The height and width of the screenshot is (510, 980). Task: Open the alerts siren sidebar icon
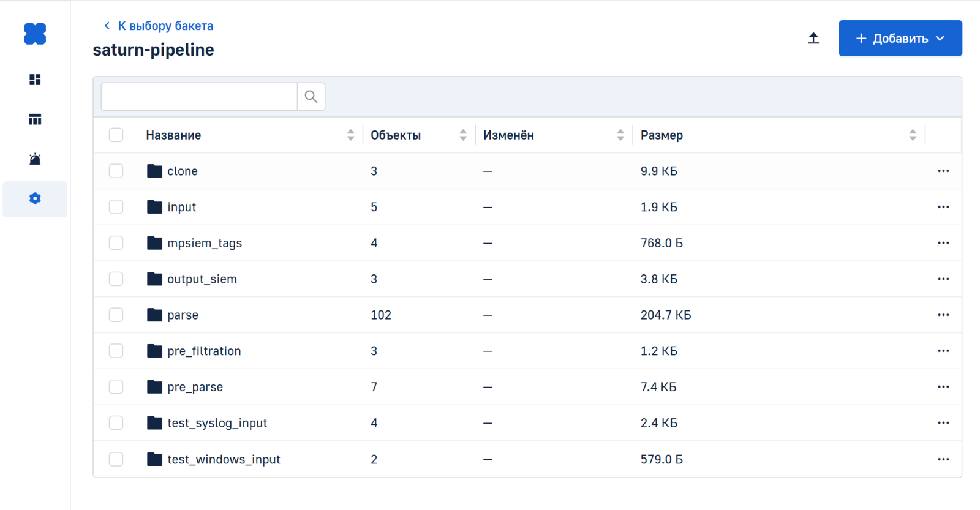[35, 159]
